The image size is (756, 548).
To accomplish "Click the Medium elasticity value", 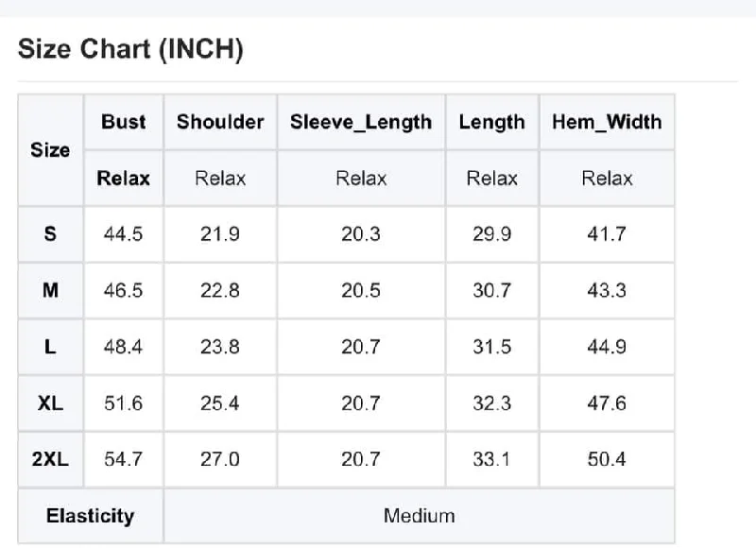I will [419, 516].
